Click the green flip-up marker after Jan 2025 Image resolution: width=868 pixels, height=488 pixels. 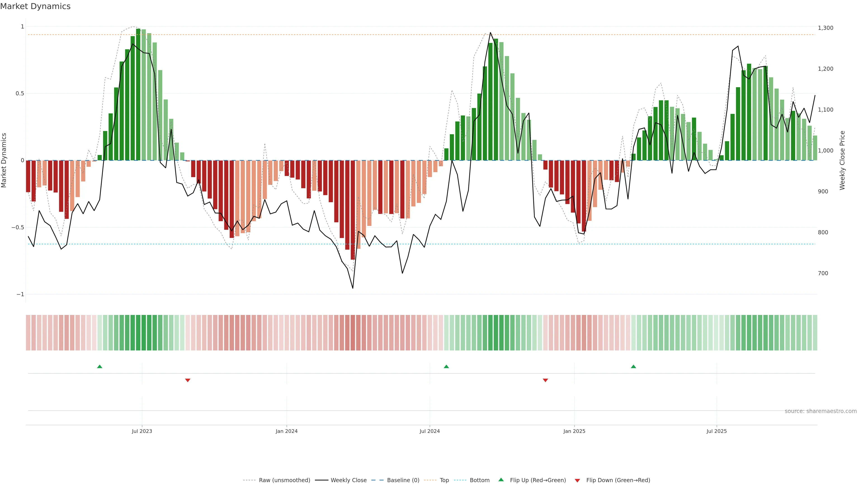(633, 366)
